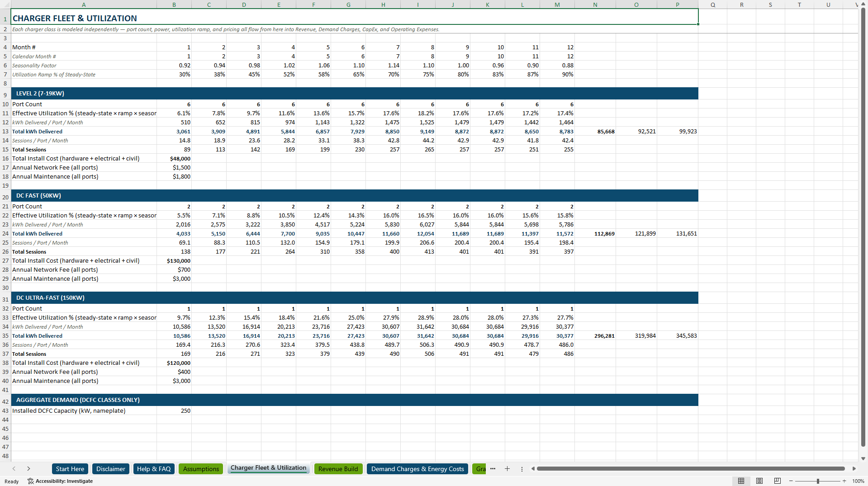Select row 43 header
Viewport: 868px width, 486px height.
tap(5, 411)
